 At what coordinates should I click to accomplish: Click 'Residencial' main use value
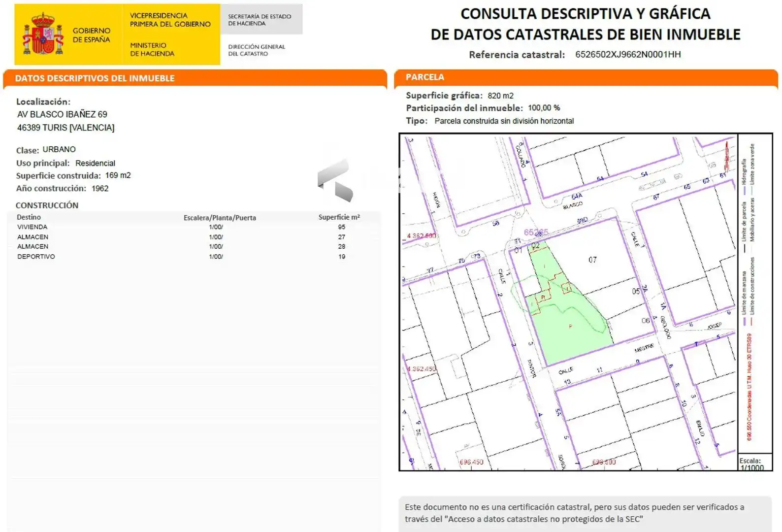[x=95, y=163]
